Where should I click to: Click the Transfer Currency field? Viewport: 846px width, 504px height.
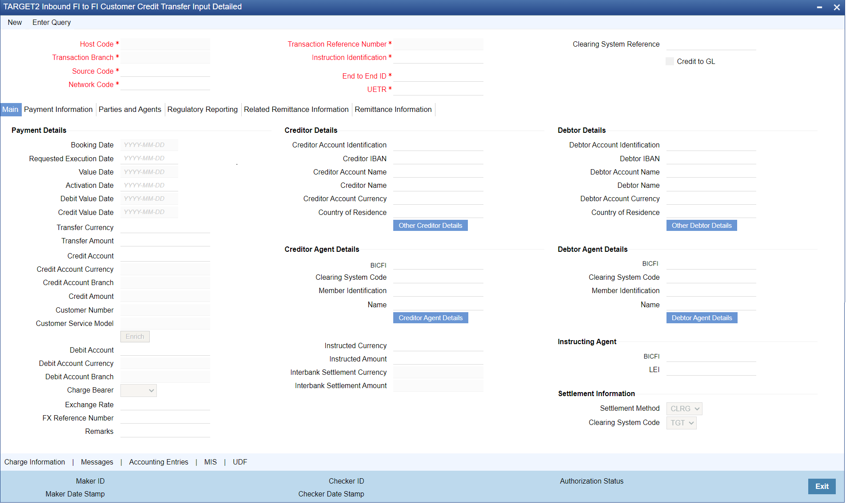pos(165,227)
